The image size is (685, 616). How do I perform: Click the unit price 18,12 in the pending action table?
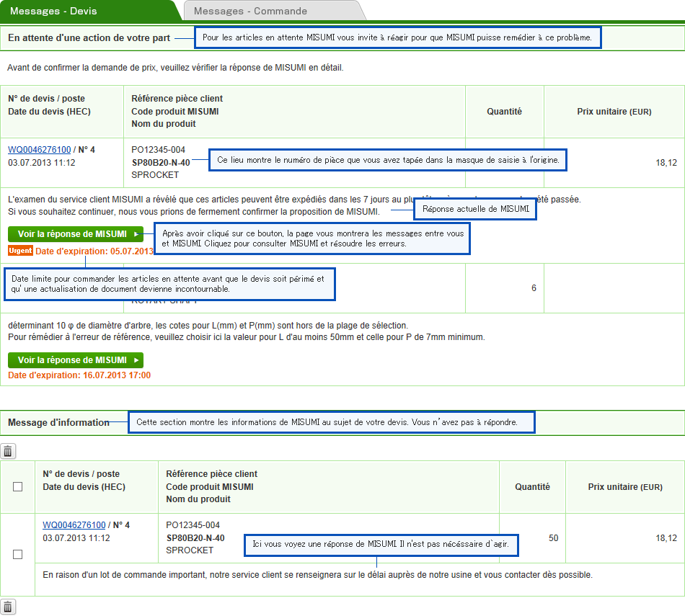[x=666, y=163]
